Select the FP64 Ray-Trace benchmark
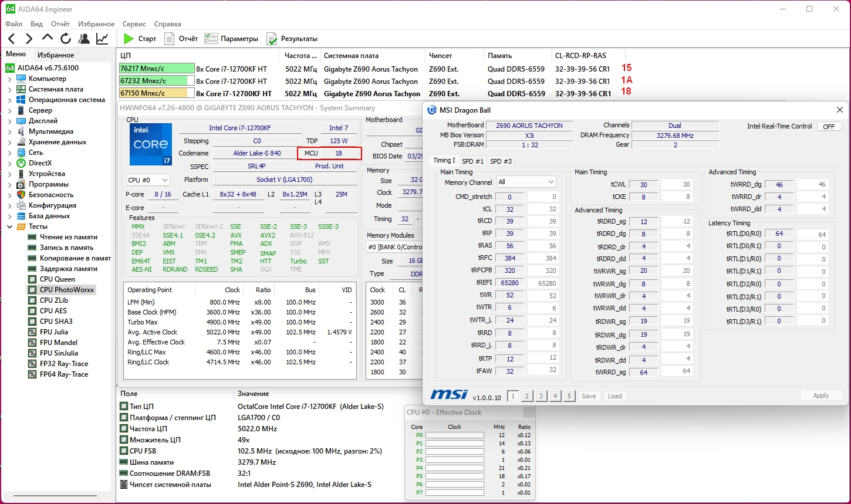The image size is (851, 504). (63, 374)
